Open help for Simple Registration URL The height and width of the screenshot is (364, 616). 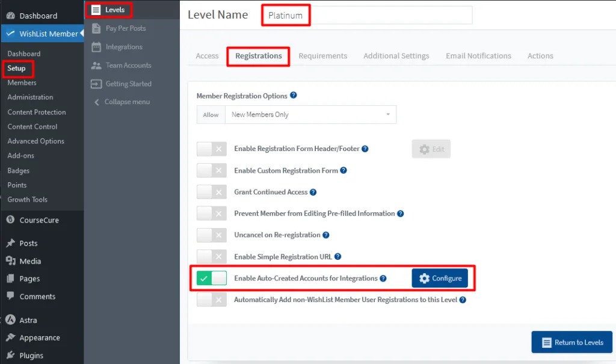tap(338, 256)
